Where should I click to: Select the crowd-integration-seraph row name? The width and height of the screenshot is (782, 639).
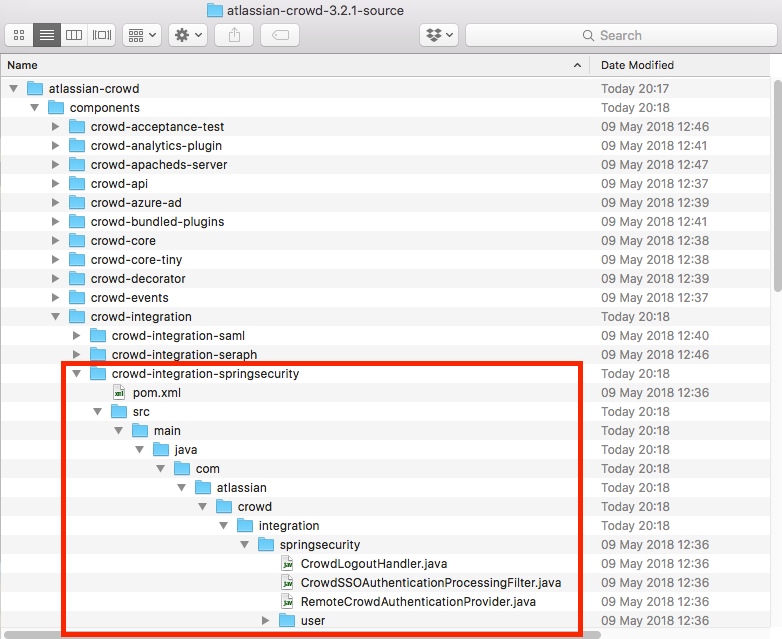click(185, 355)
